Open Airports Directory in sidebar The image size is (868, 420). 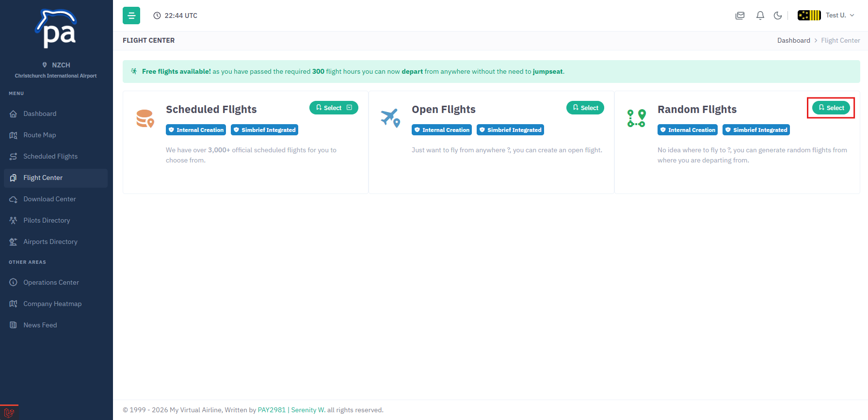(x=56, y=242)
